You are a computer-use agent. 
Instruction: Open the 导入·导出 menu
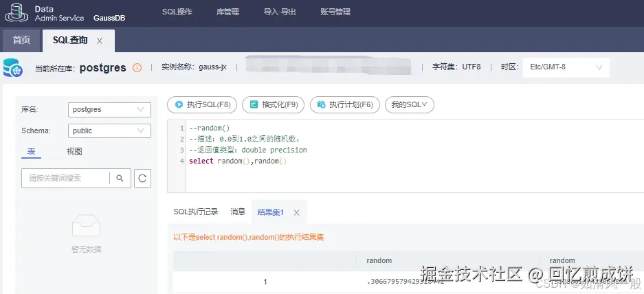click(280, 12)
